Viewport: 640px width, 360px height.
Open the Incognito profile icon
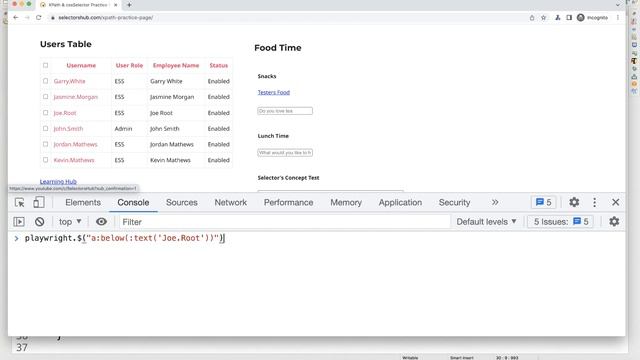[x=580, y=18]
